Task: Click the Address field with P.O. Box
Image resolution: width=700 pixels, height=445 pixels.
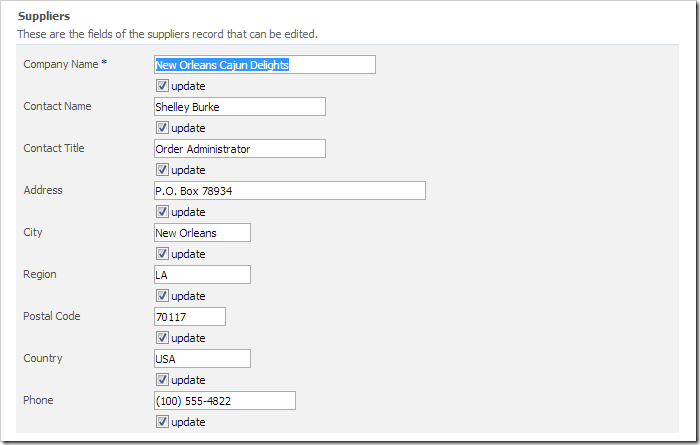Action: 289,191
